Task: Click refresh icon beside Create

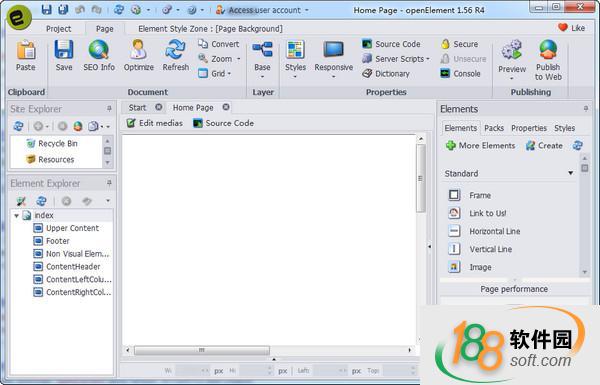Action: coord(577,145)
